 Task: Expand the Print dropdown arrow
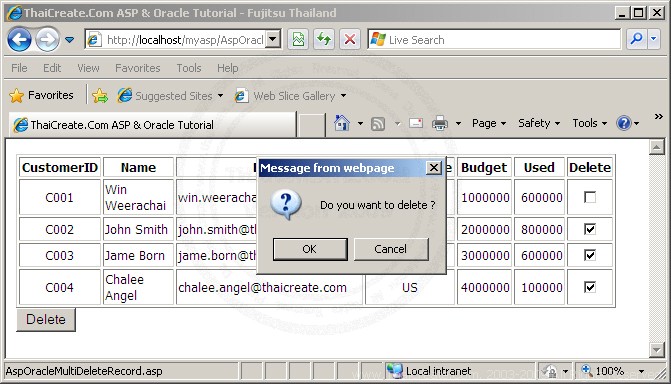(x=458, y=124)
